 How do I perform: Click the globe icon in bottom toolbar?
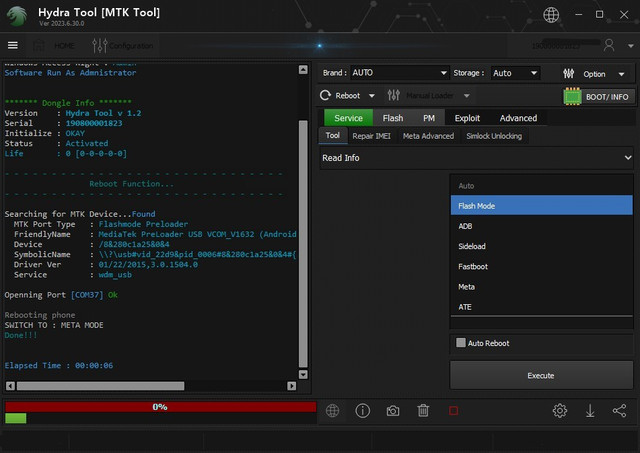coord(332,411)
